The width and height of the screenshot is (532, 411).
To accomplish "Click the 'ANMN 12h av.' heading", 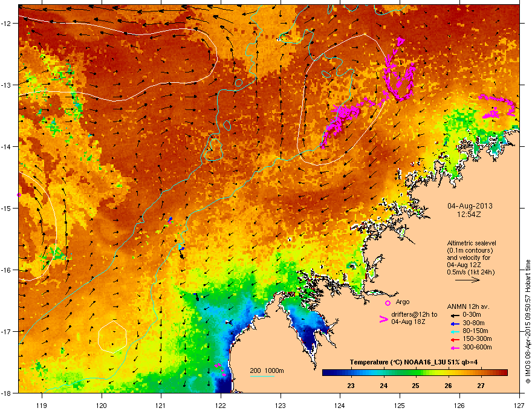I will tap(468, 306).
